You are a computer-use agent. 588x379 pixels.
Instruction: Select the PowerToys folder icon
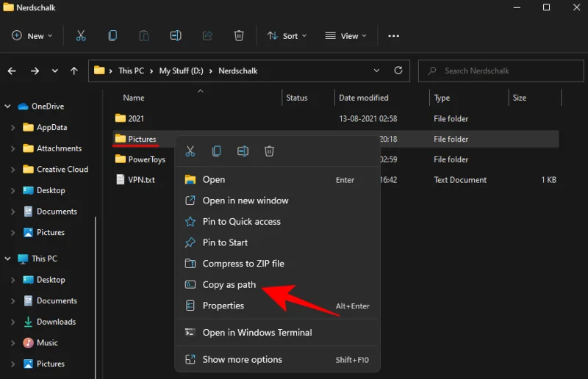pyautogui.click(x=121, y=159)
